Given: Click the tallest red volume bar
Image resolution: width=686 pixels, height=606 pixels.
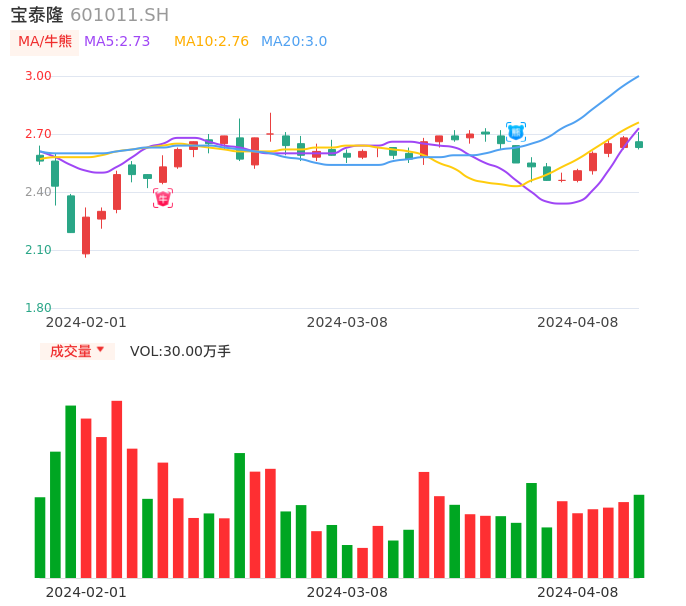Looking at the screenshot, I should 117,489.
